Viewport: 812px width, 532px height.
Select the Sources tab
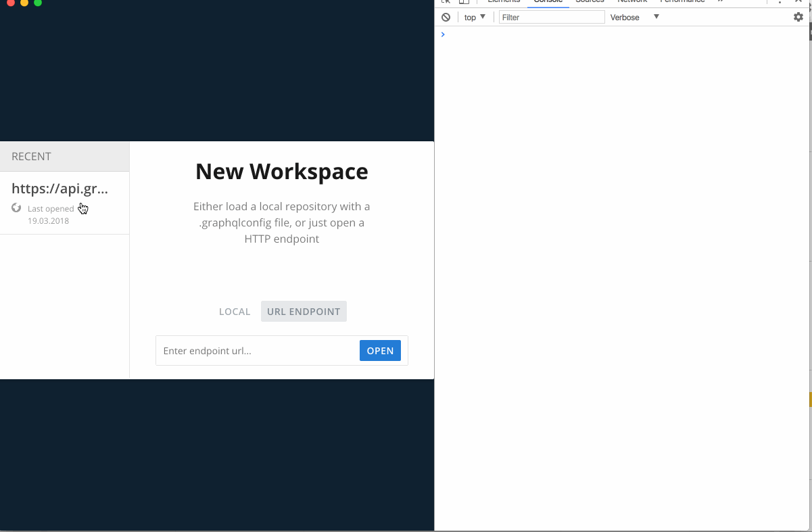click(x=590, y=2)
